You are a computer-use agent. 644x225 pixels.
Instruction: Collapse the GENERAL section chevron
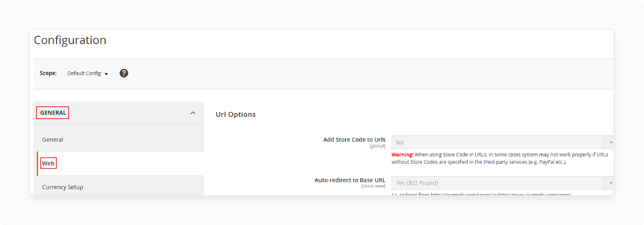(x=192, y=113)
